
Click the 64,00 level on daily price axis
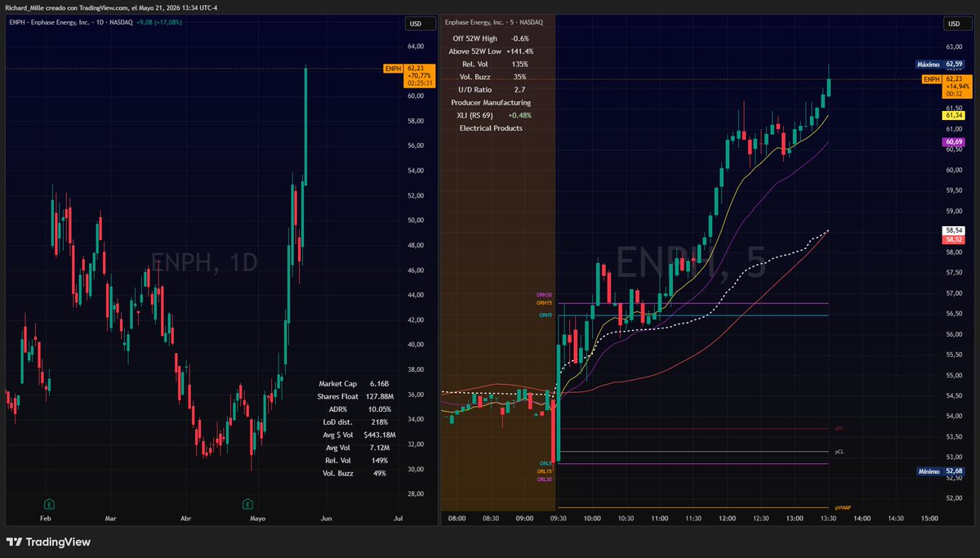415,47
